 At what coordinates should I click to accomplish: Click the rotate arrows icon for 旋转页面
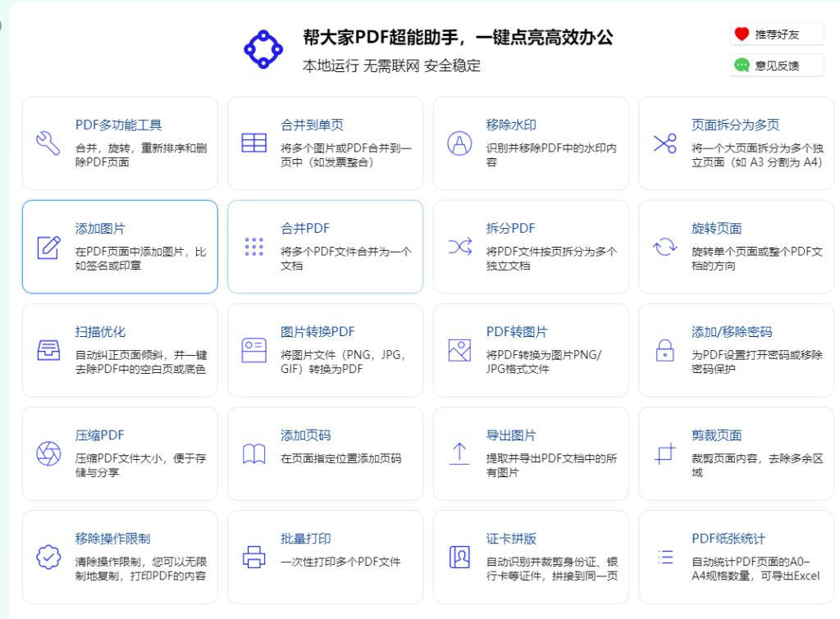click(x=664, y=246)
